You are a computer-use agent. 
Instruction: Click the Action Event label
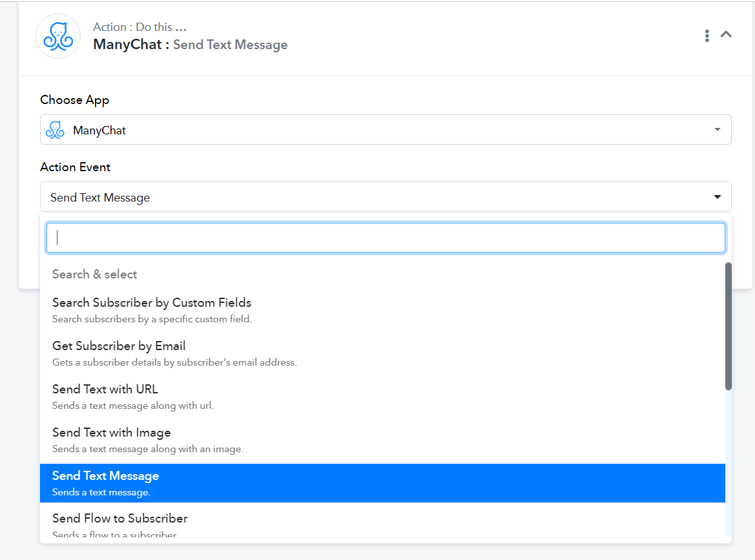pos(75,167)
